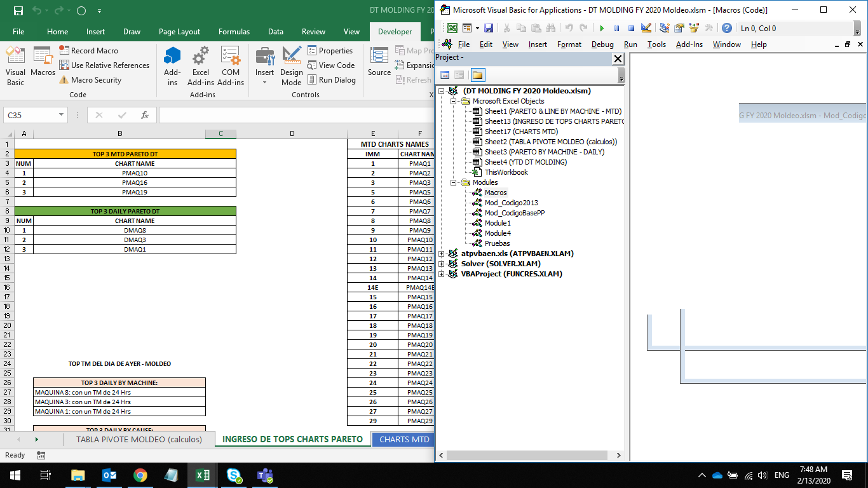Image resolution: width=868 pixels, height=488 pixels.
Task: Open Chrome from Windows taskbar
Action: (140, 475)
